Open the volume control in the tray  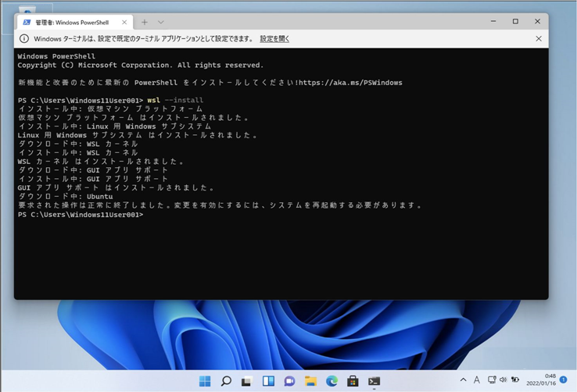coord(503,380)
